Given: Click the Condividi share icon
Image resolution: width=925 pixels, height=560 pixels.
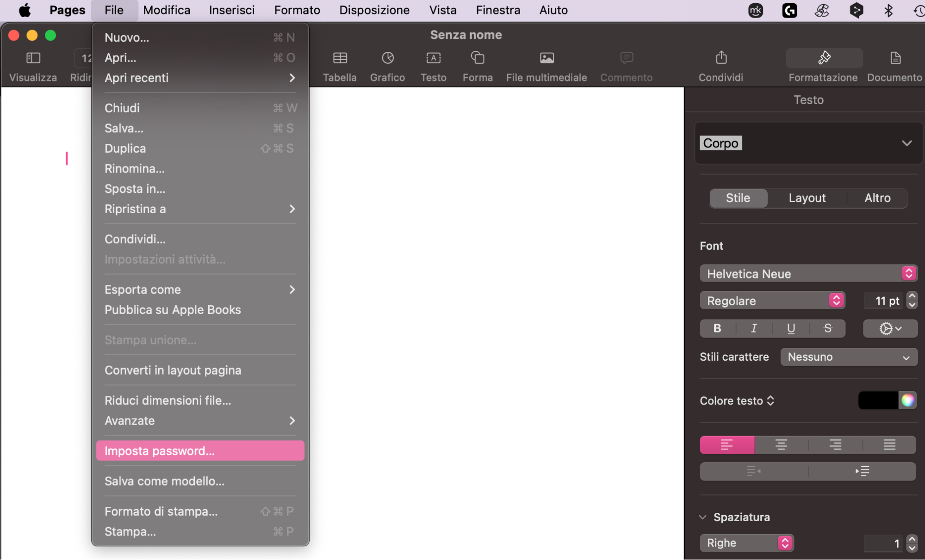Looking at the screenshot, I should pyautogui.click(x=721, y=58).
